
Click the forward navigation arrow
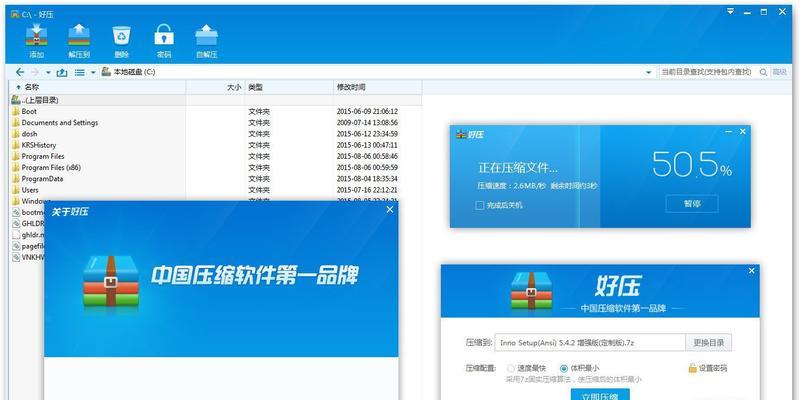click(x=35, y=73)
